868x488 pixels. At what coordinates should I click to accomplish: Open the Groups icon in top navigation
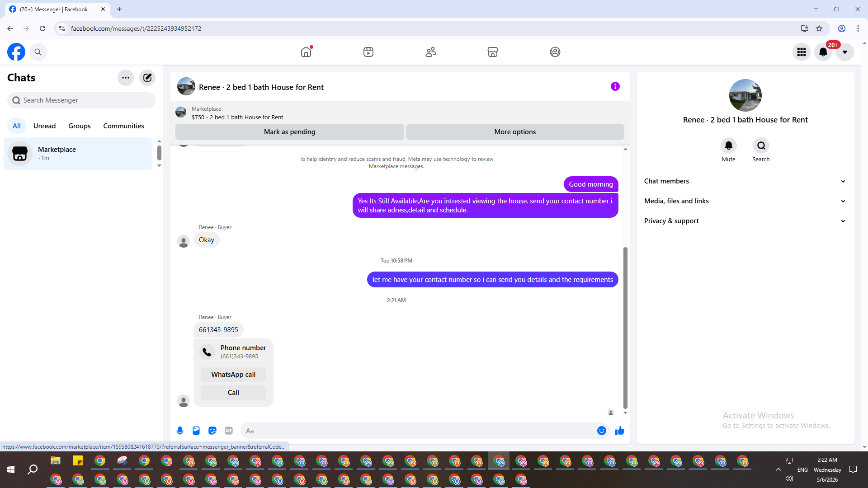pyautogui.click(x=555, y=52)
